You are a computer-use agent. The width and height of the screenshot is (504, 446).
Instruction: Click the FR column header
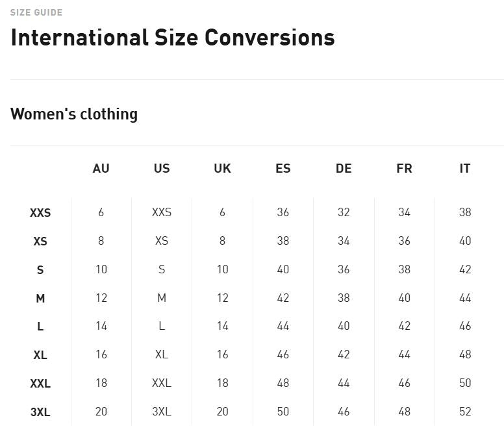pos(404,169)
